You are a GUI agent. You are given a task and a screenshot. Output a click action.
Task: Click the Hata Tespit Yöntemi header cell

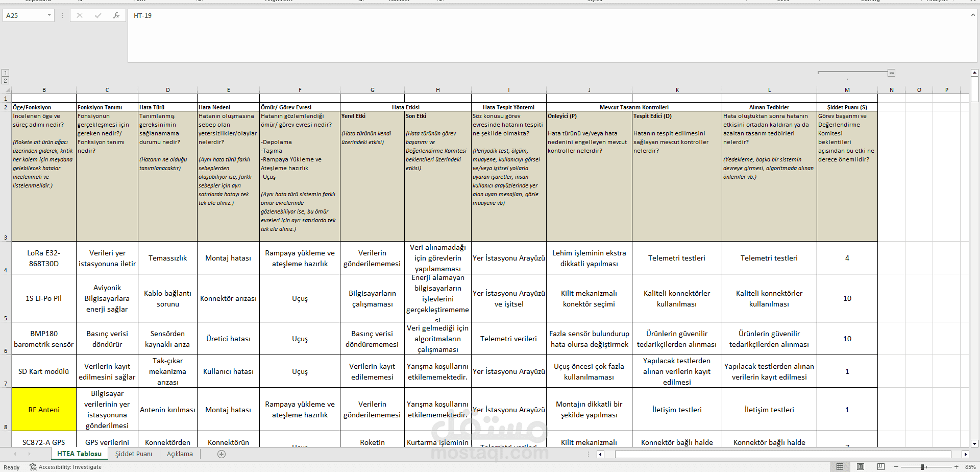(x=508, y=107)
